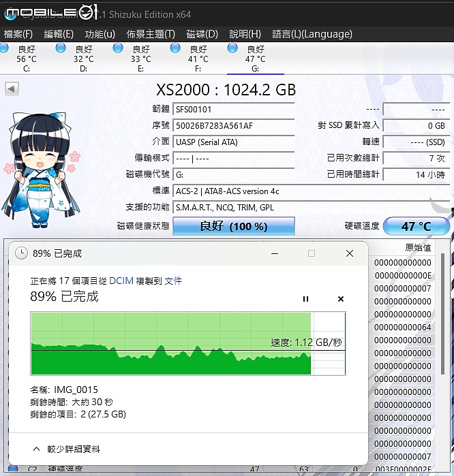Open the 佈景主題(T) menu
This screenshot has height=476, width=454.
(151, 34)
